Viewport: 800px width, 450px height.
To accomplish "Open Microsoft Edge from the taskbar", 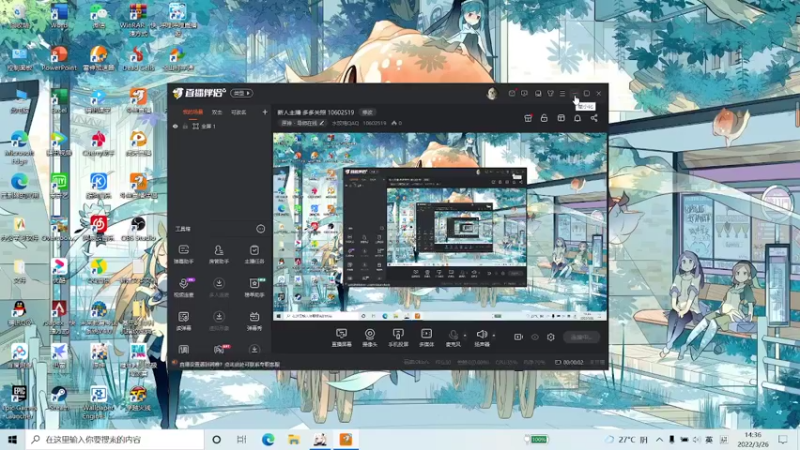I will (268, 439).
